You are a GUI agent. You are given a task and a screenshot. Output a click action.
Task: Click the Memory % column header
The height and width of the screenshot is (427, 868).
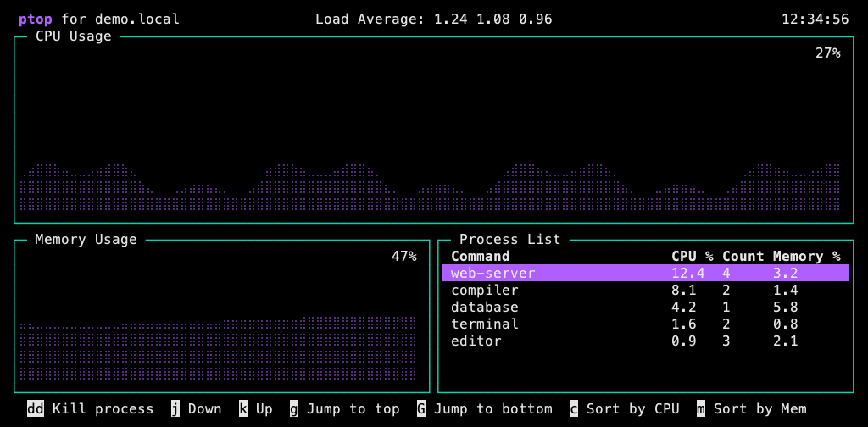pos(807,256)
